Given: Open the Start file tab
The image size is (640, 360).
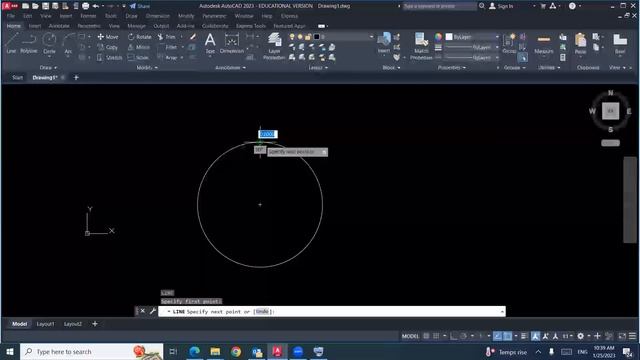Looking at the screenshot, I should click(18, 77).
